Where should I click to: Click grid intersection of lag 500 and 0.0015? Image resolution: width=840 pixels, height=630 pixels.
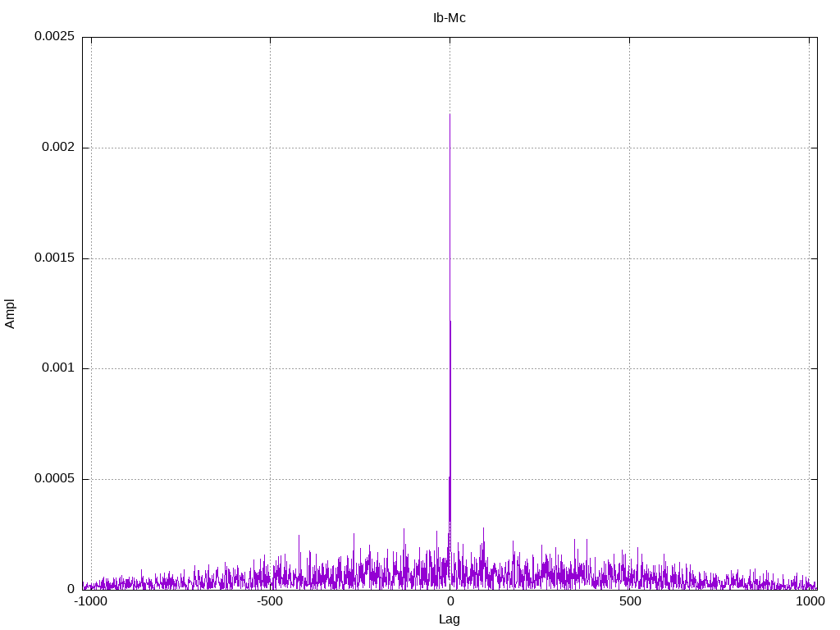point(629,258)
